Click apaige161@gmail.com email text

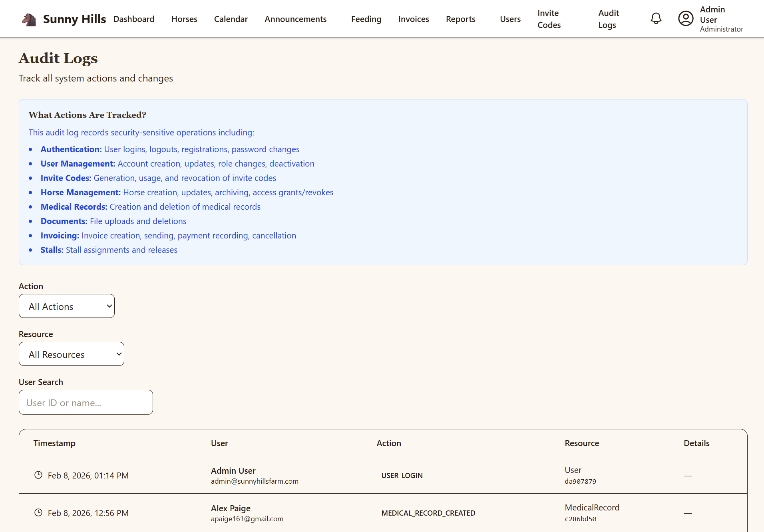(247, 519)
